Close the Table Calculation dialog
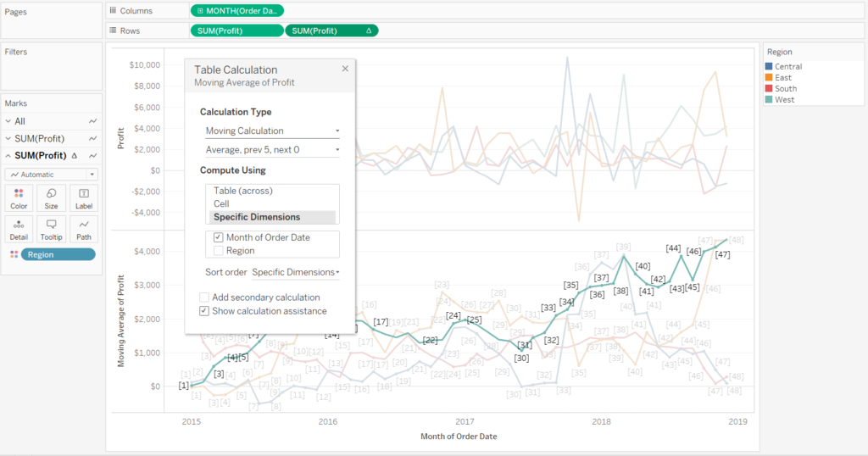The height and width of the screenshot is (456, 868). pos(345,69)
